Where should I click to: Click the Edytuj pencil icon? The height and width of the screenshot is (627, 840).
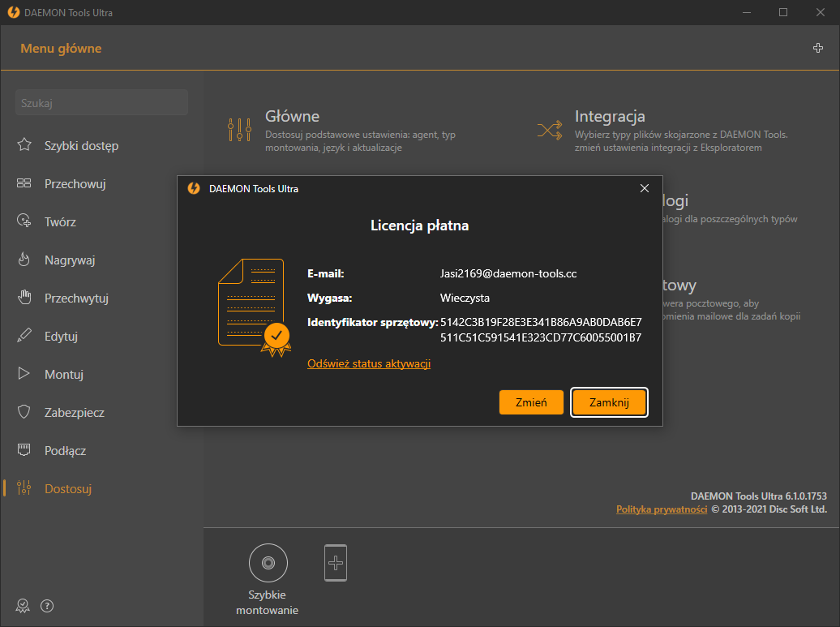point(24,336)
